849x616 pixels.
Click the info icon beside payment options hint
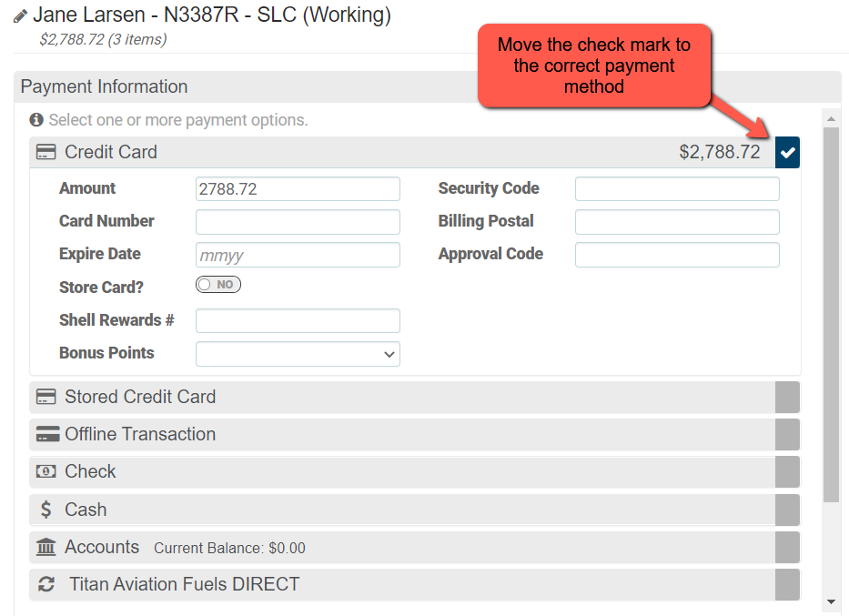pos(36,119)
